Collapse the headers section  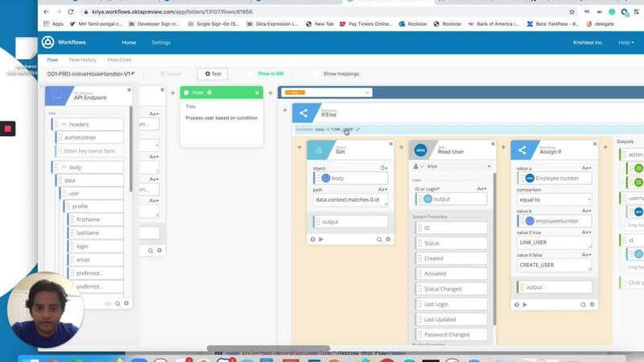64,124
